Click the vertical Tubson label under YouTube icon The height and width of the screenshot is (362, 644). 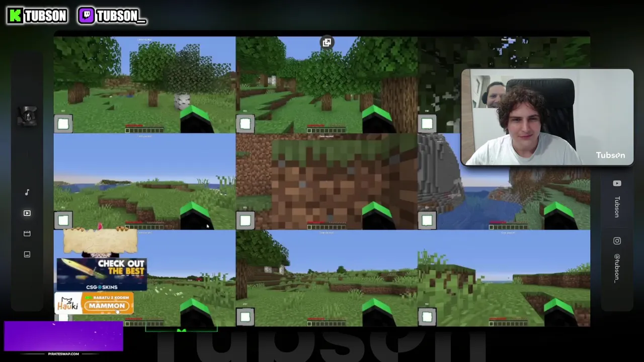tap(617, 207)
